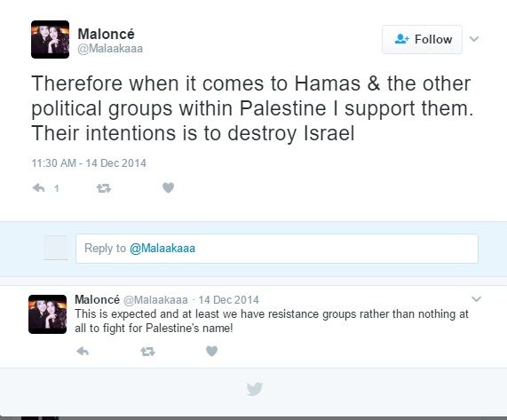Screen dimensions: 507x420
Task: Click the blank user avatar beside the reply box
Action: pos(56,248)
